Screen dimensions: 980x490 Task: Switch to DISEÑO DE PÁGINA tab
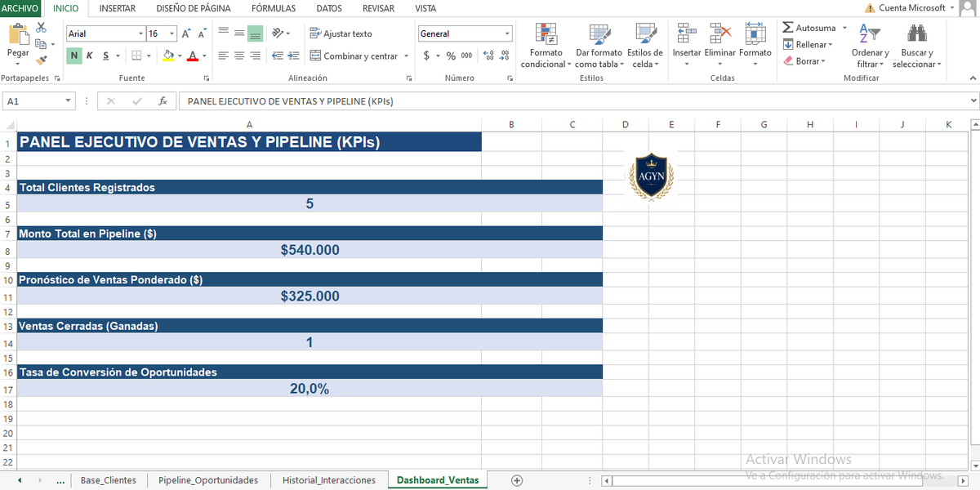tap(194, 8)
